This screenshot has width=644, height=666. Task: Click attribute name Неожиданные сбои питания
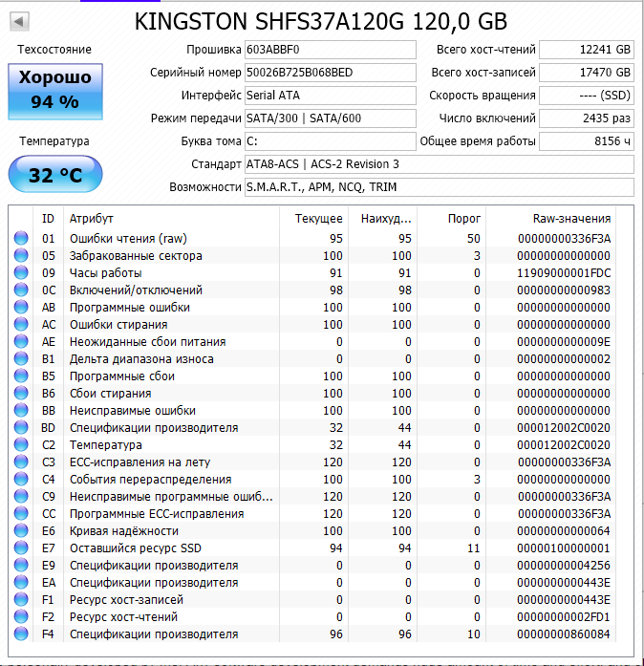[x=147, y=341]
